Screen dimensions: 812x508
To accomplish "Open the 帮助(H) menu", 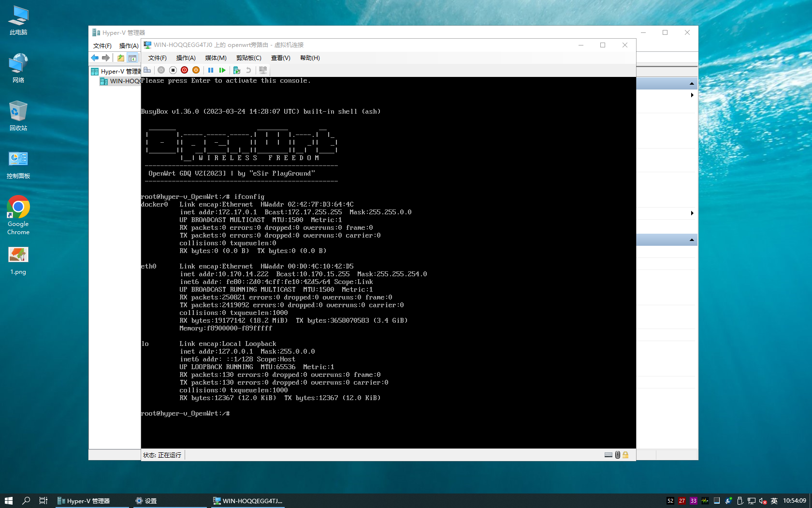I will 310,58.
